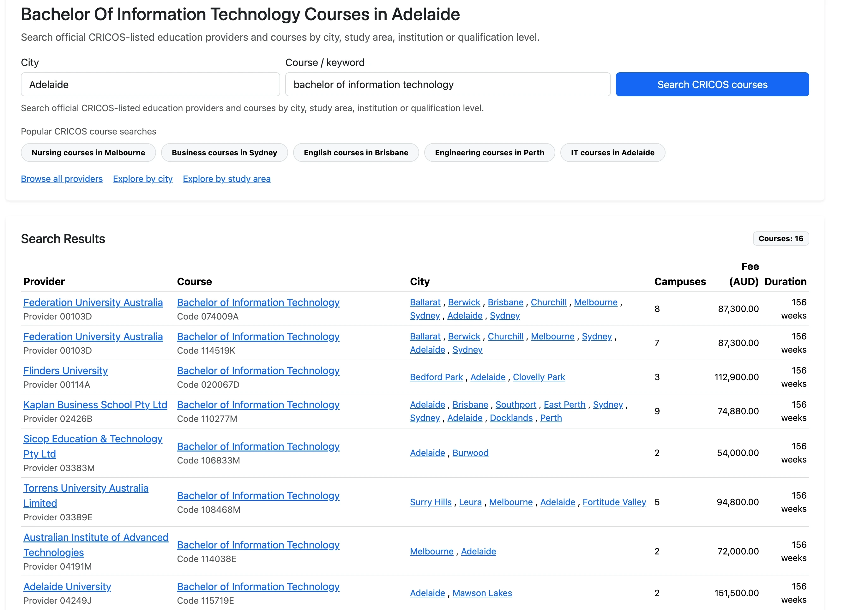The width and height of the screenshot is (868, 610).
Task: Click the City input field containing Adelaide
Action: (150, 84)
